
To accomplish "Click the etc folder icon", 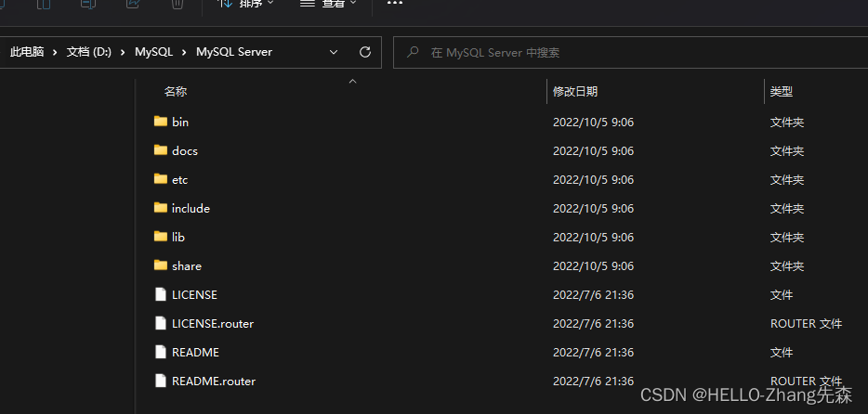I will [x=161, y=178].
